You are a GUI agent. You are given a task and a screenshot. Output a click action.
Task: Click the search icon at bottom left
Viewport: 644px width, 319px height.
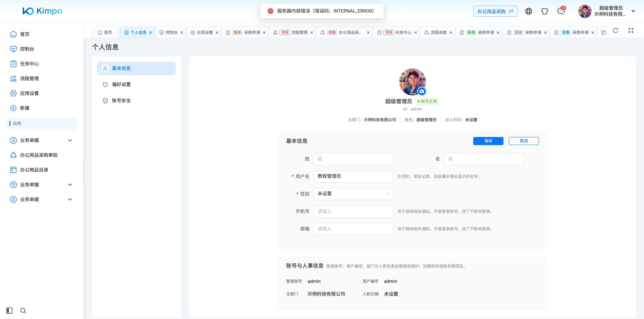coord(23,311)
